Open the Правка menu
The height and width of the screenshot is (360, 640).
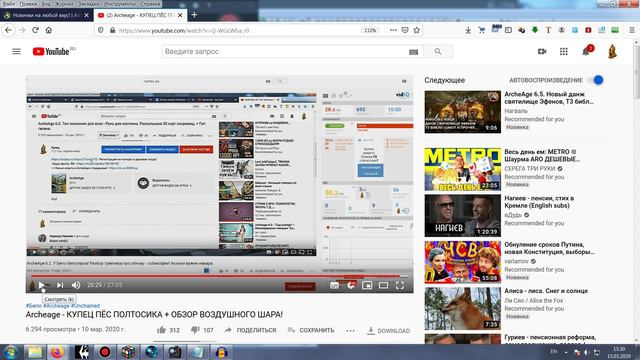[28, 4]
